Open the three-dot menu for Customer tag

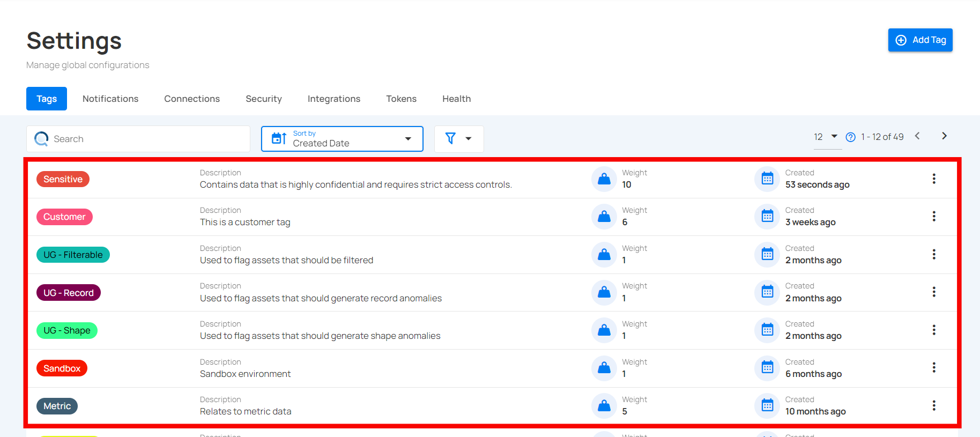934,216
